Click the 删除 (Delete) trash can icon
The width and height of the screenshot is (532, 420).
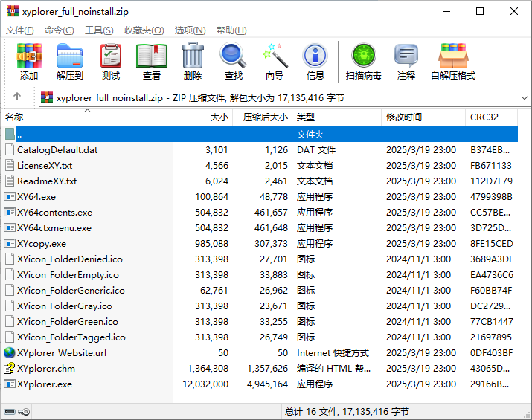(x=193, y=56)
